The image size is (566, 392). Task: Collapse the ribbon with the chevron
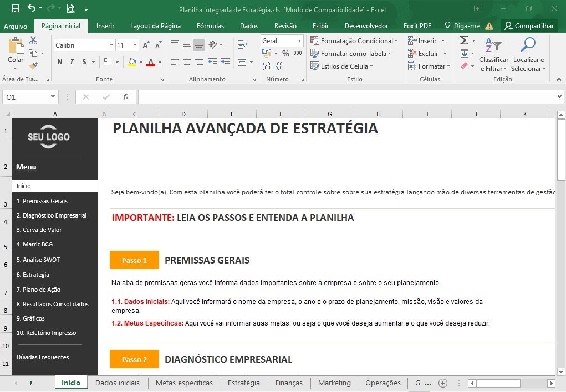point(559,79)
